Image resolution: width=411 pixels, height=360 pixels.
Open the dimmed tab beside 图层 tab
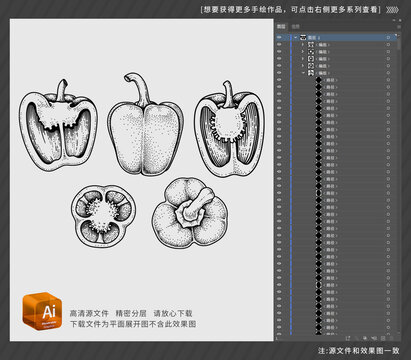tap(295, 26)
